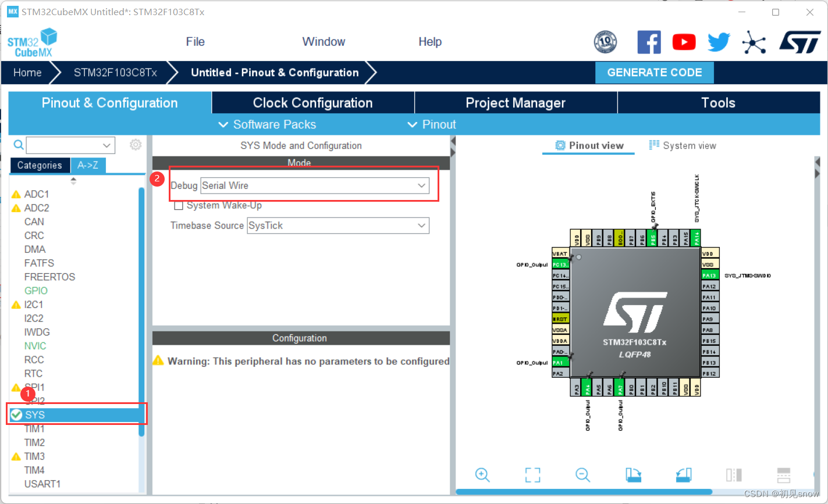Rotate the chip clockwise using the rotate icon
Image resolution: width=828 pixels, height=504 pixels.
tap(633, 475)
